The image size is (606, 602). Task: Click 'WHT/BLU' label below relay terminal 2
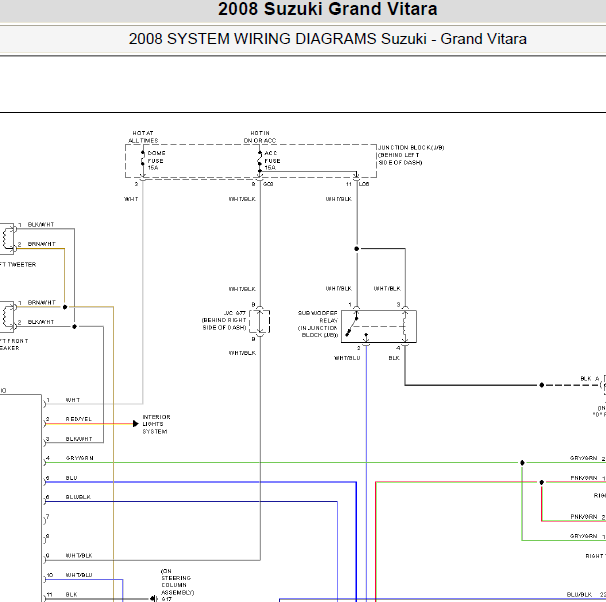click(x=347, y=358)
